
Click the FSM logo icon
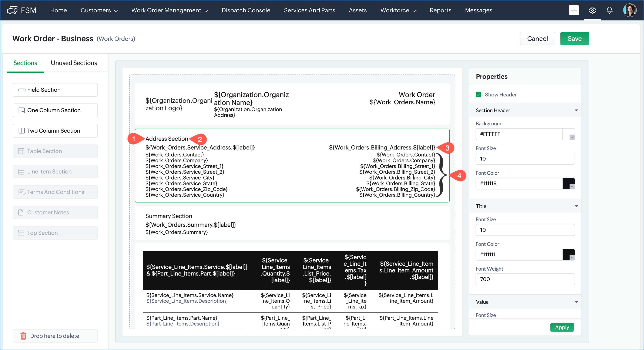pyautogui.click(x=12, y=10)
